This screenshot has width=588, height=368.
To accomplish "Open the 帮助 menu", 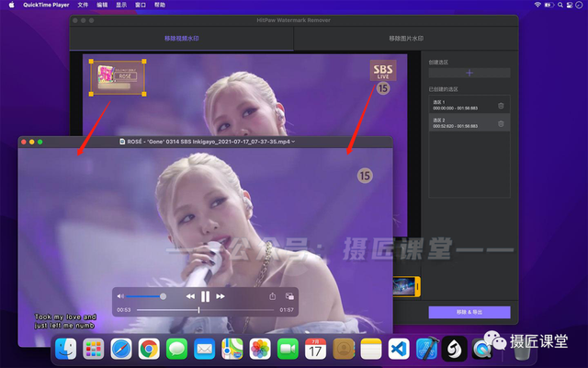I will [x=159, y=5].
